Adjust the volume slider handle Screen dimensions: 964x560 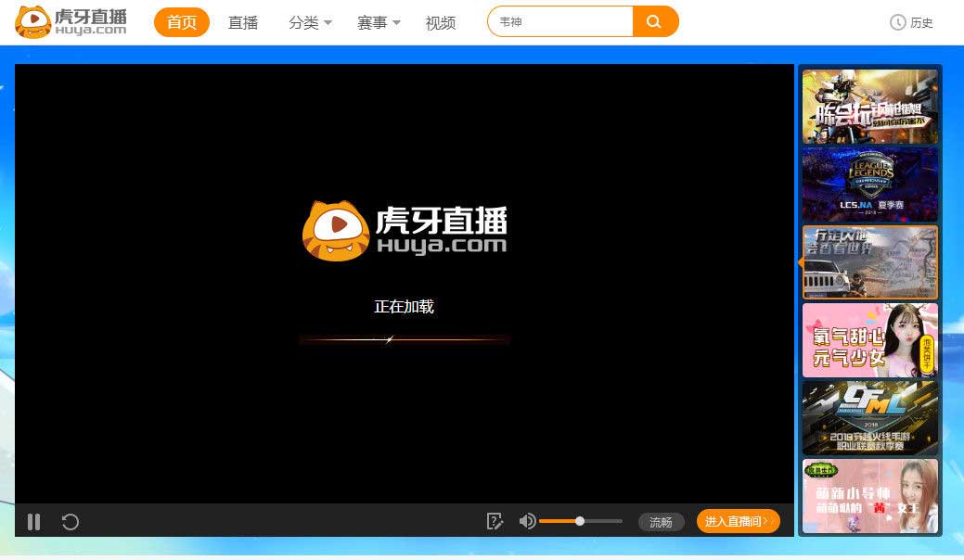click(580, 522)
